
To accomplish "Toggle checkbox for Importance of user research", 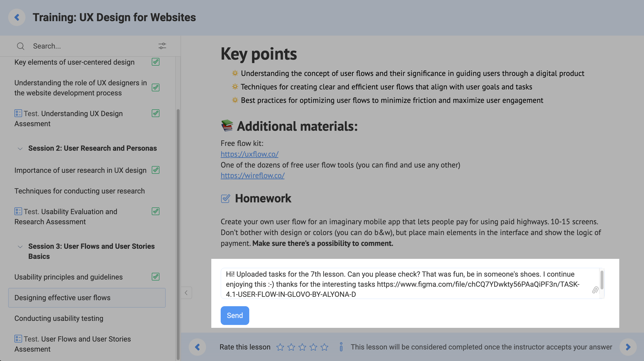I will (156, 170).
